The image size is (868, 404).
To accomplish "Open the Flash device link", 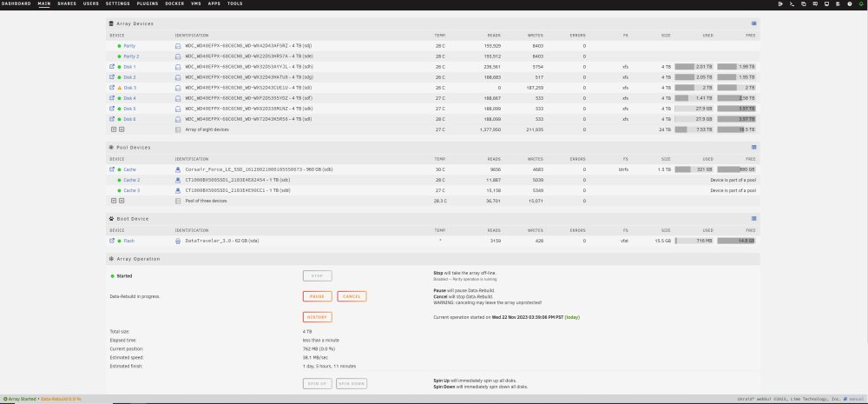I will pyautogui.click(x=129, y=241).
